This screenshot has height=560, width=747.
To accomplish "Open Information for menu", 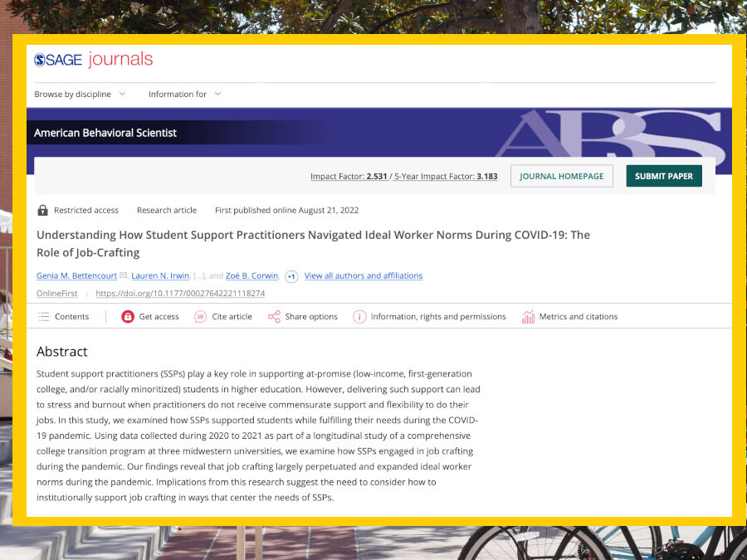I will 178,95.
